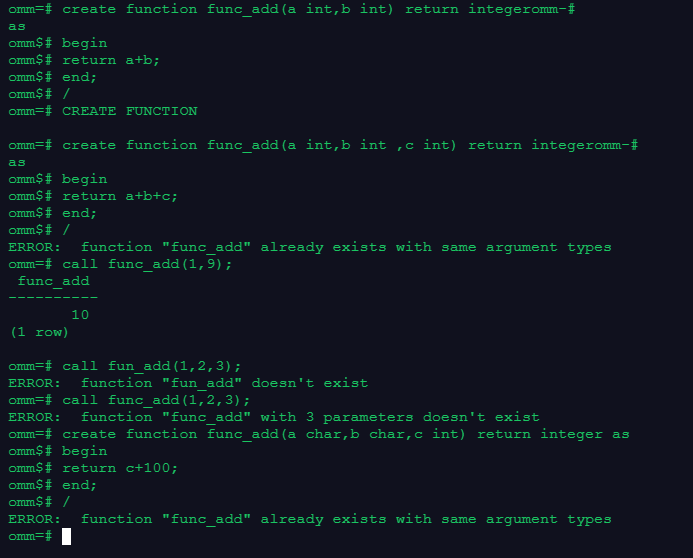The image size is (693, 558).
Task: Click the dashed separator under func_add
Action: [x=53, y=298]
